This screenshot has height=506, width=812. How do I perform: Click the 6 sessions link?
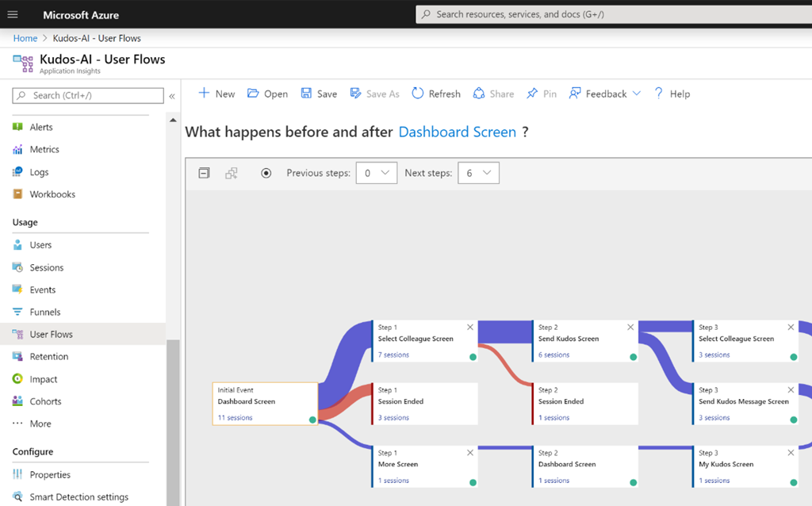tap(553, 355)
